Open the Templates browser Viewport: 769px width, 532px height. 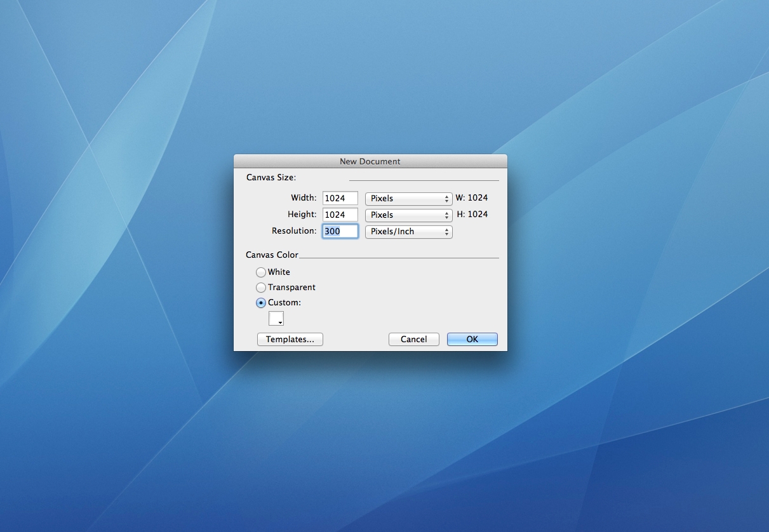click(x=290, y=339)
